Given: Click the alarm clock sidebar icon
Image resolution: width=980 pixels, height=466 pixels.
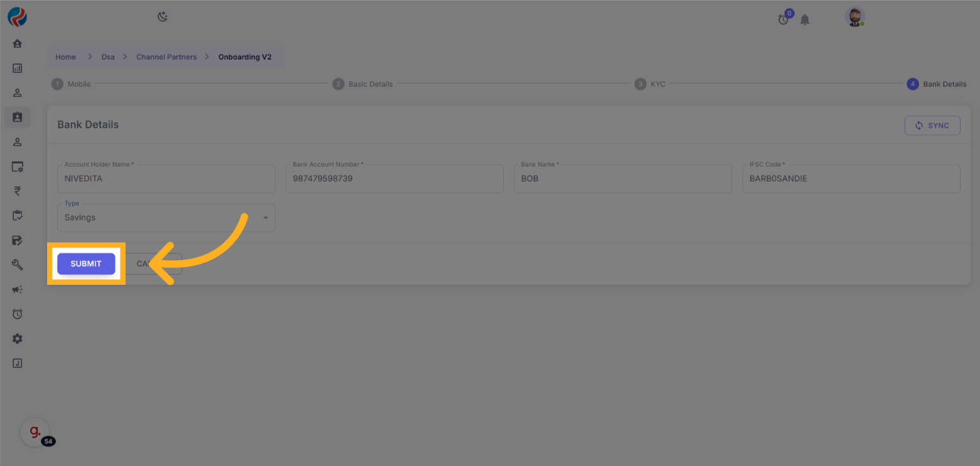Looking at the screenshot, I should [18, 314].
